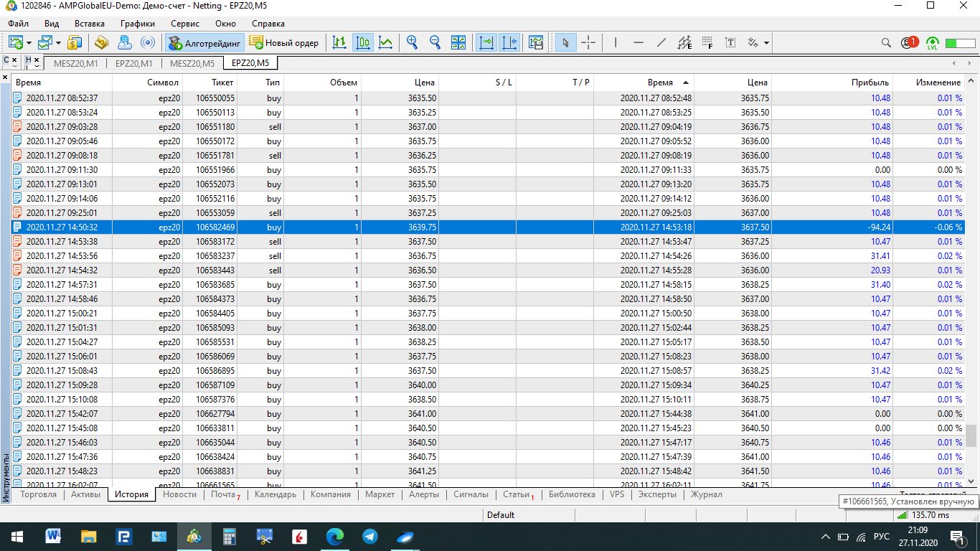This screenshot has height=551, width=980.
Task: Open the Журнал tab
Action: 707,494
